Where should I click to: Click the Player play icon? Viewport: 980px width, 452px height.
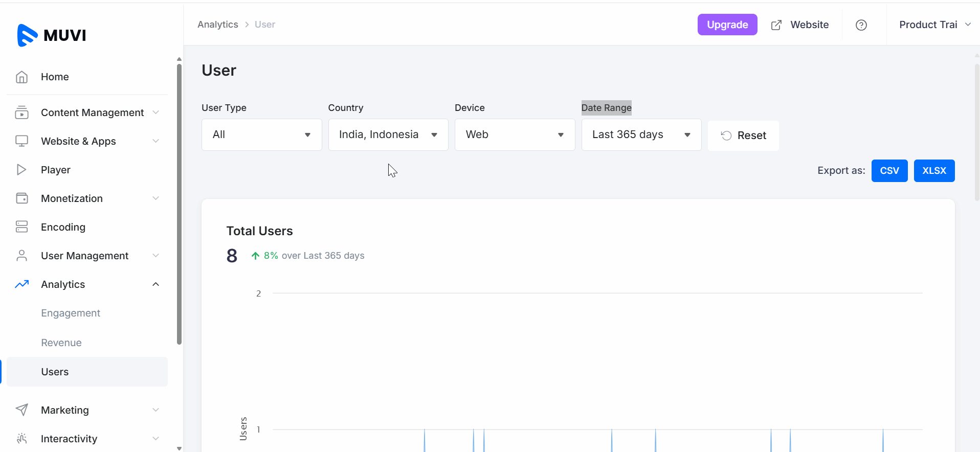(21, 170)
